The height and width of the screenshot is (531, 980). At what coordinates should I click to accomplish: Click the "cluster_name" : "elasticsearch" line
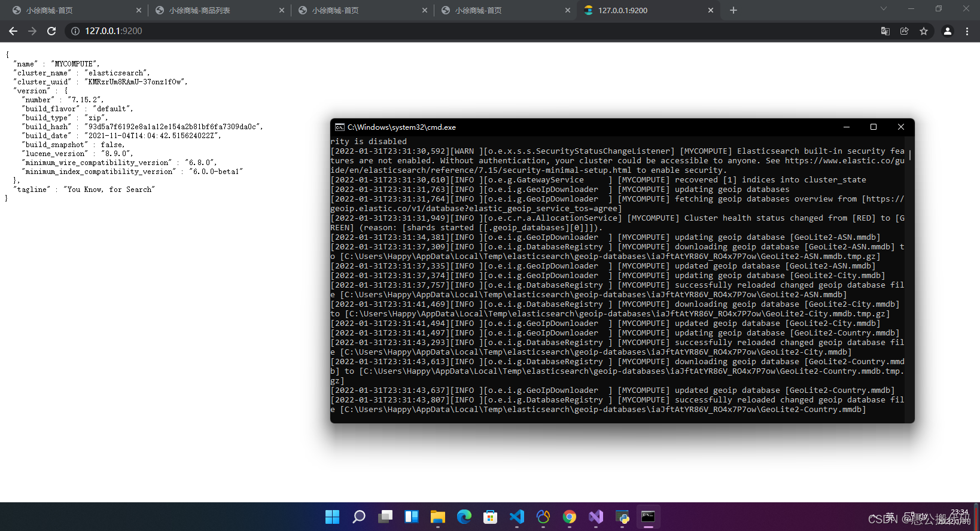pyautogui.click(x=81, y=73)
